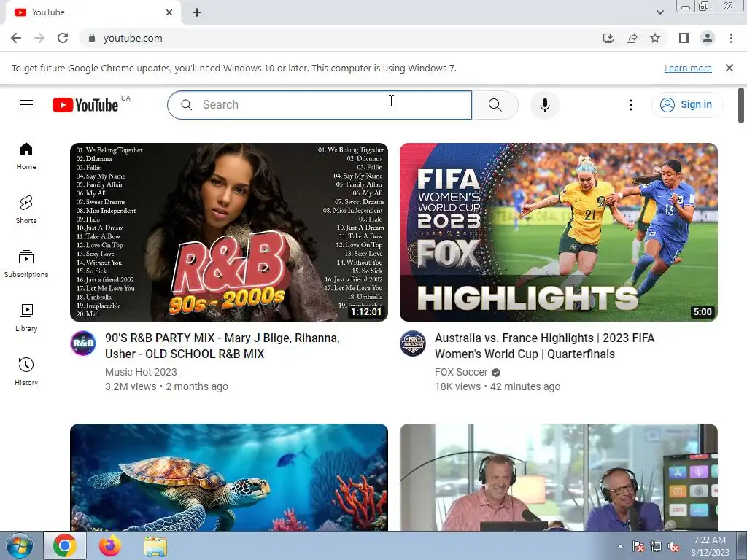Open Shorts in sidebar
This screenshot has height=560, width=747.
pos(26,210)
